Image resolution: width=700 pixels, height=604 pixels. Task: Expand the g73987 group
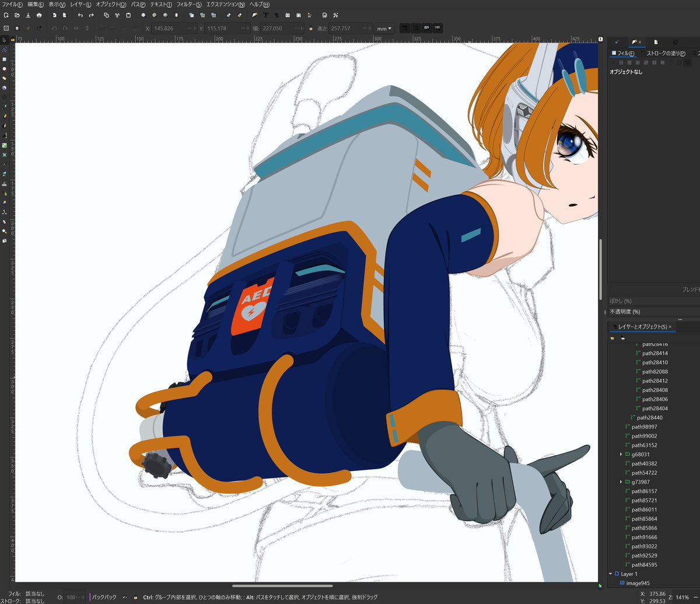[621, 482]
